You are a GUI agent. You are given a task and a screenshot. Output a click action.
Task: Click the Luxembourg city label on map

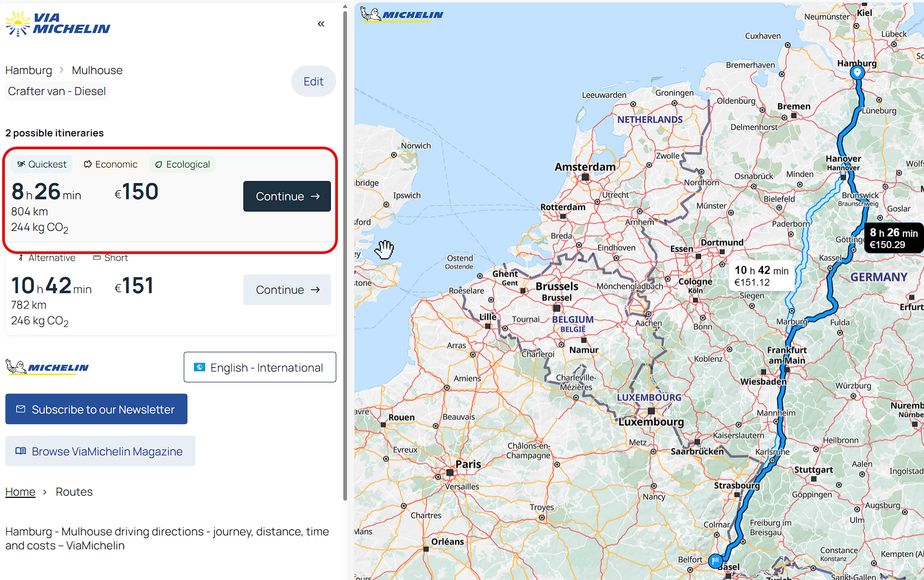(651, 422)
